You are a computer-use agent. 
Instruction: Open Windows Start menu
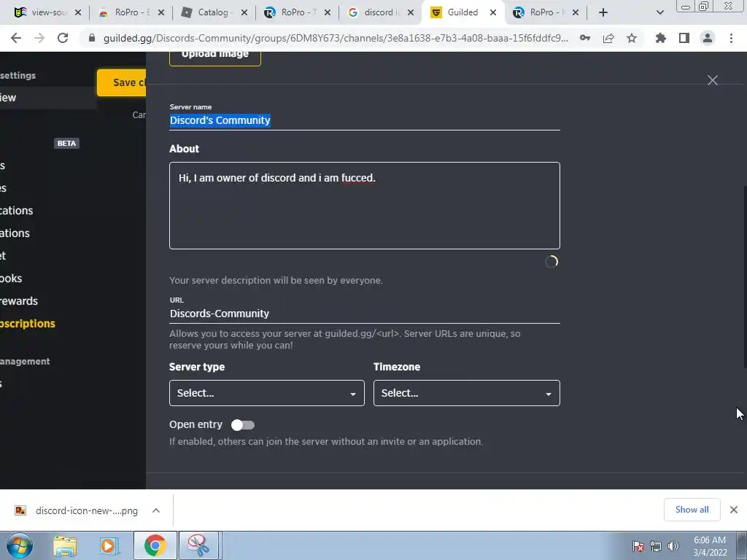20,545
